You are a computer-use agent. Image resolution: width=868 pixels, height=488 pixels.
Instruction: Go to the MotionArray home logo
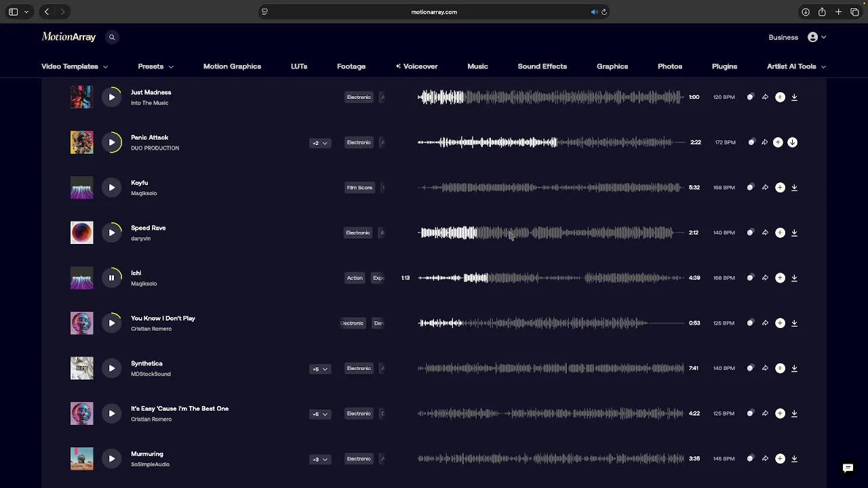68,37
